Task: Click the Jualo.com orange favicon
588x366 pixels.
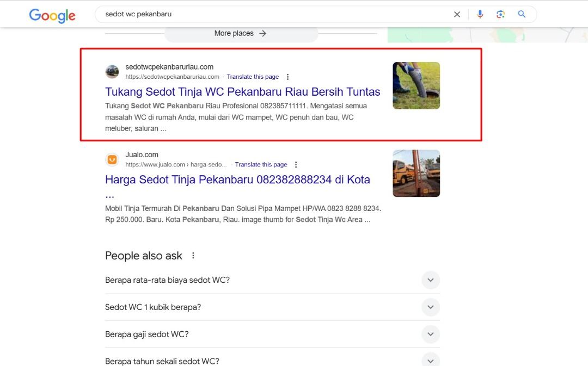Action: point(112,159)
